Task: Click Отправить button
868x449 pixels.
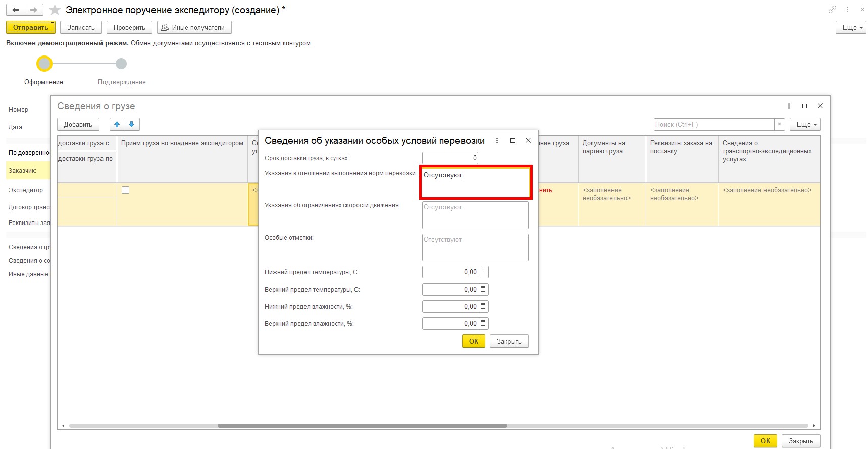Action: point(31,27)
